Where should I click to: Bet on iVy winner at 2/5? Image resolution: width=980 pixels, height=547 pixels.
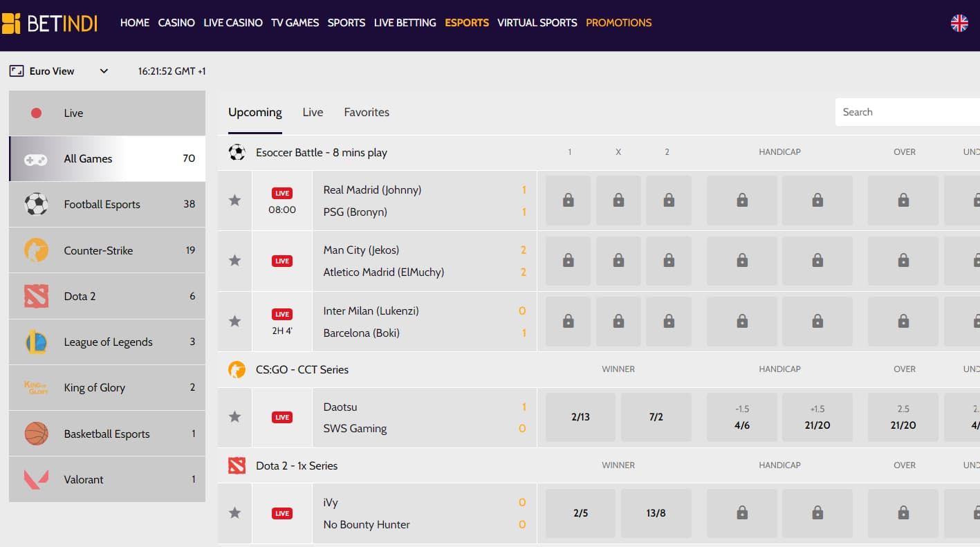[x=581, y=513]
